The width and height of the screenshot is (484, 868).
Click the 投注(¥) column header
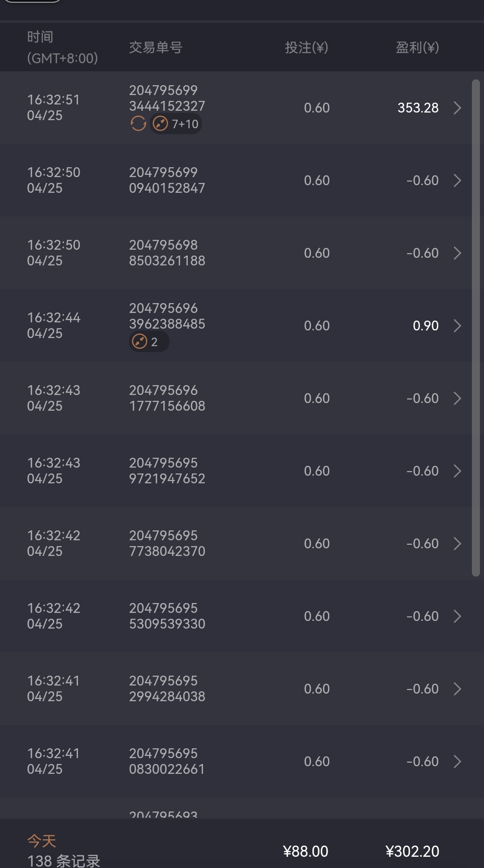pyautogui.click(x=307, y=48)
